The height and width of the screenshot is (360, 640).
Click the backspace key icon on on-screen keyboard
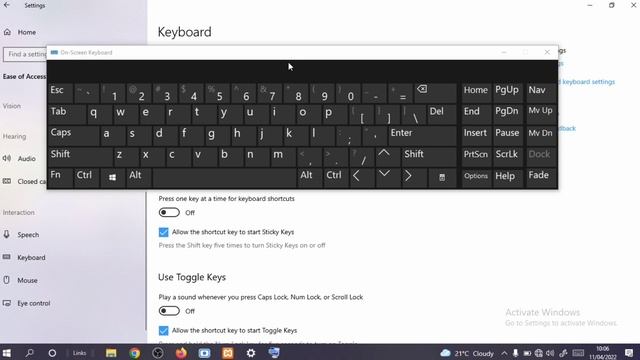click(x=436, y=93)
